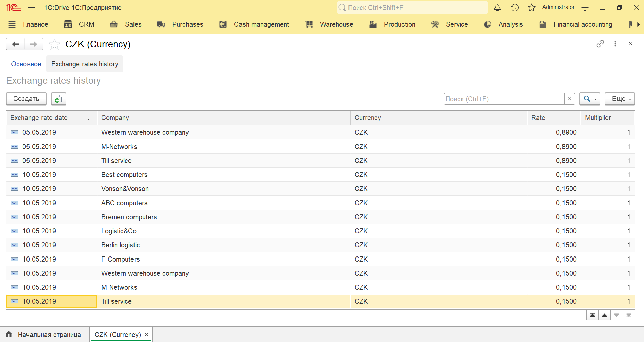
Task: Click the list search field Поиск (Ctrl+F)
Action: coord(504,99)
